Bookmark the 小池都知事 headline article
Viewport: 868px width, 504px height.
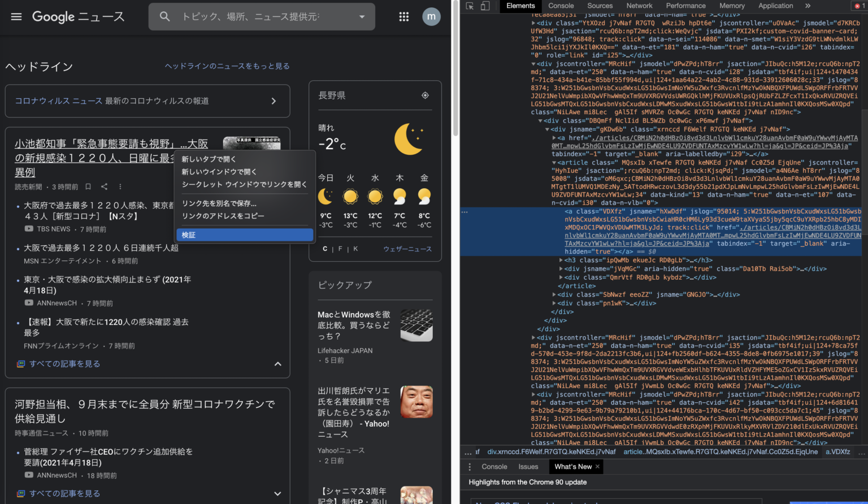(88, 186)
